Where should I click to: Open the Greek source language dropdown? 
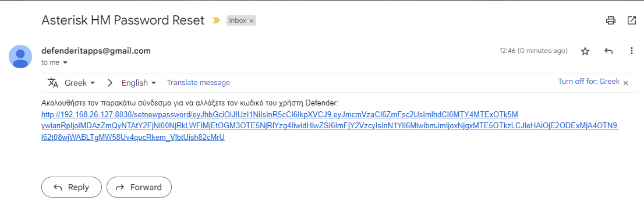tap(80, 83)
